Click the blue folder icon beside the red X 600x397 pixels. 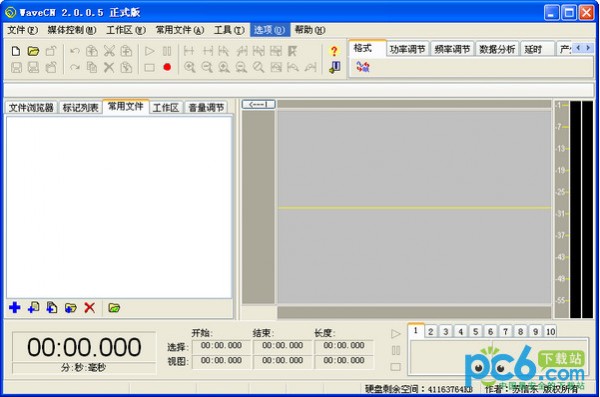coord(70,307)
